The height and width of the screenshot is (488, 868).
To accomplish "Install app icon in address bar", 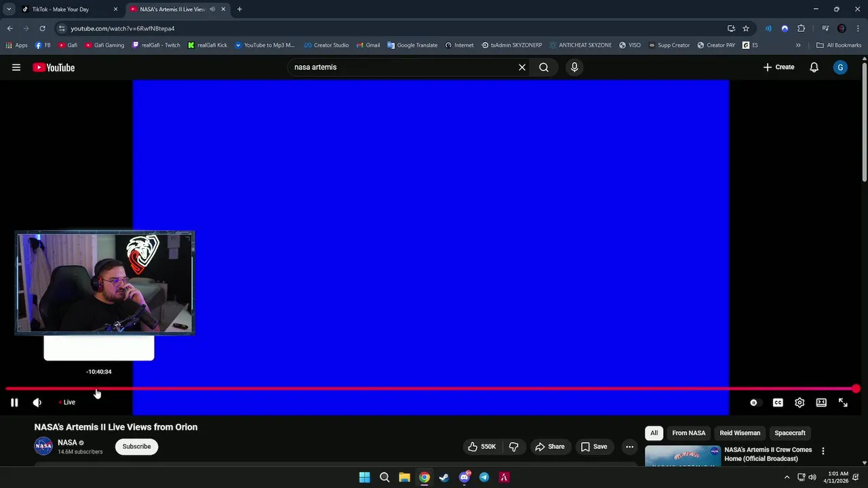I will [x=731, y=28].
